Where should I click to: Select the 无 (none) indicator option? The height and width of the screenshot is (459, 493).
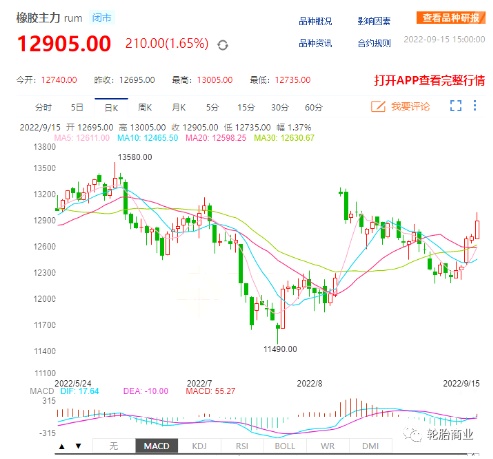click(114, 446)
